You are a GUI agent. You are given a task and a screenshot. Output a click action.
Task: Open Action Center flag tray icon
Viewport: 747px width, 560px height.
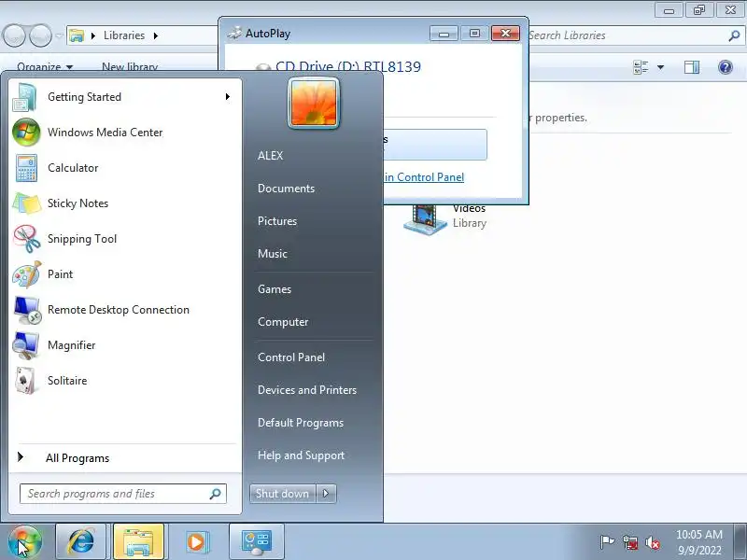point(607,542)
